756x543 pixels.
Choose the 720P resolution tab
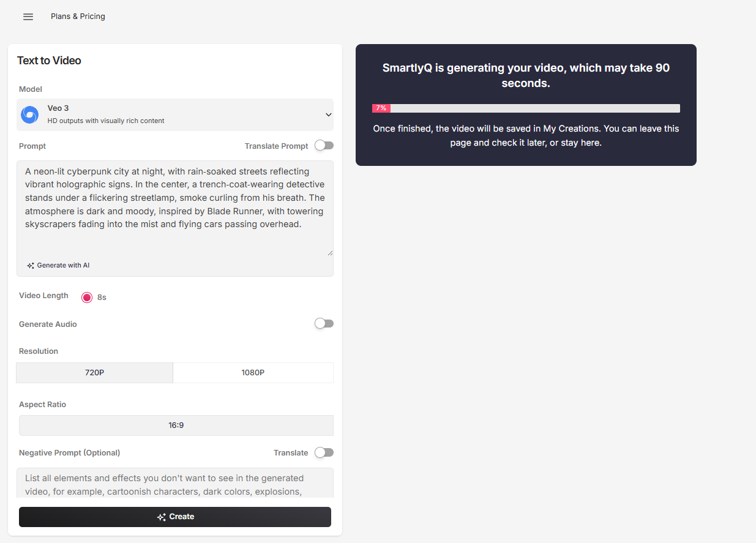pos(95,373)
